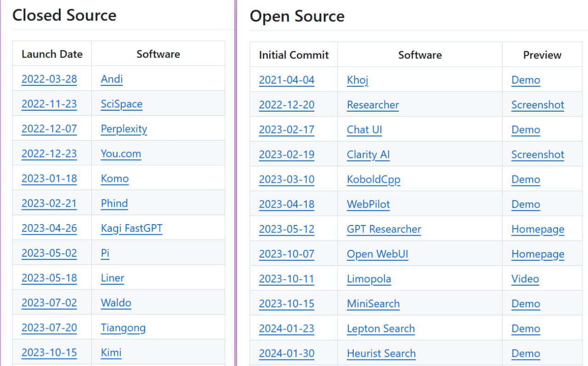Screen dimensions: 588x366
Task: Follow the 2023-03-10 commit date link
Action: (x=287, y=179)
